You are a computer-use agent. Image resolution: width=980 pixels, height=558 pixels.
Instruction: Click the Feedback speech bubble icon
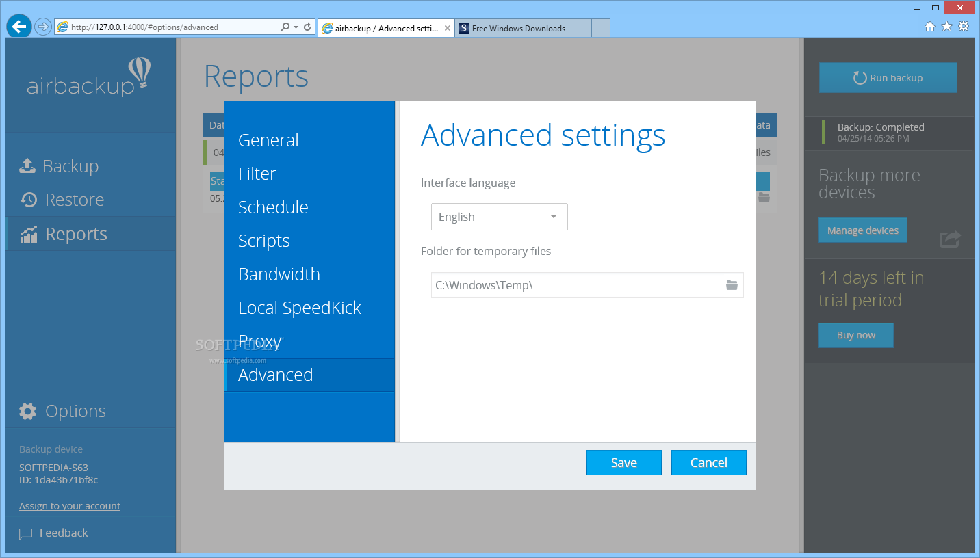[25, 533]
